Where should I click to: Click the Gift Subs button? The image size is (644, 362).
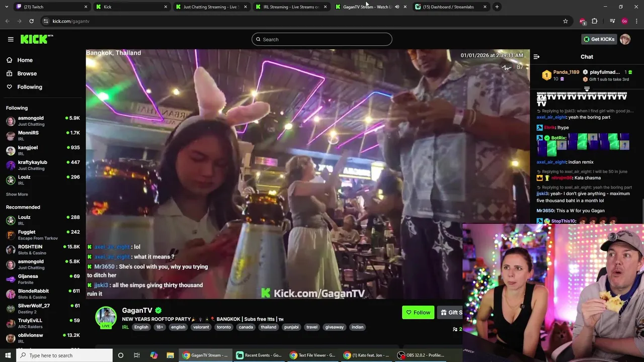coord(450,312)
